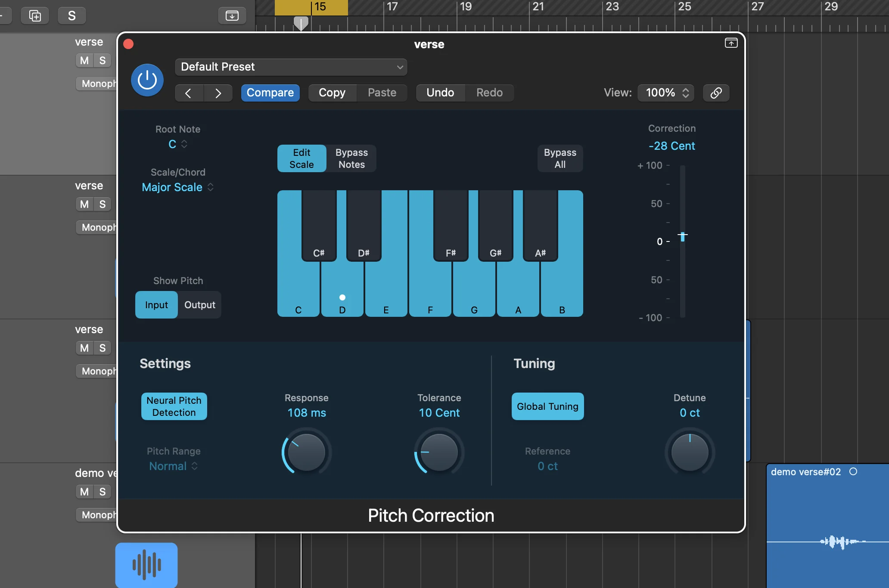The height and width of the screenshot is (588, 889).
Task: Change the Root Note from C
Action: tap(177, 144)
